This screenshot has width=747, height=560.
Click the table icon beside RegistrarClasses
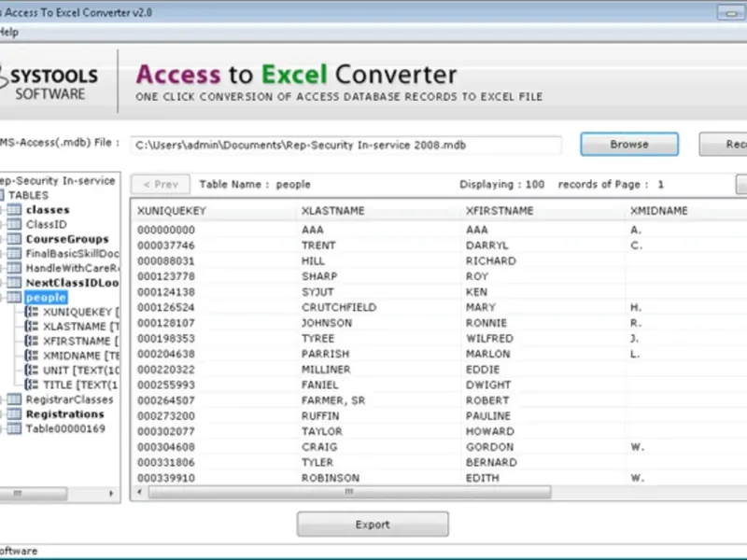tap(14, 399)
